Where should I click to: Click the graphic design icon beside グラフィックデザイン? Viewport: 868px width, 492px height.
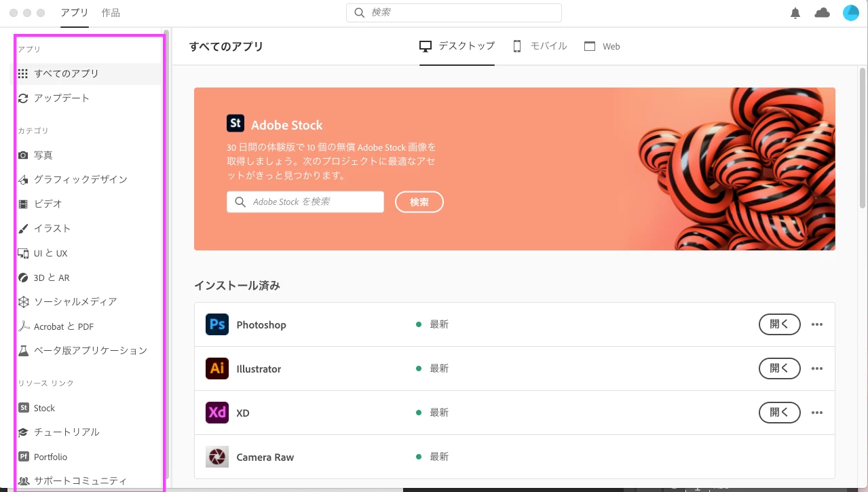23,180
